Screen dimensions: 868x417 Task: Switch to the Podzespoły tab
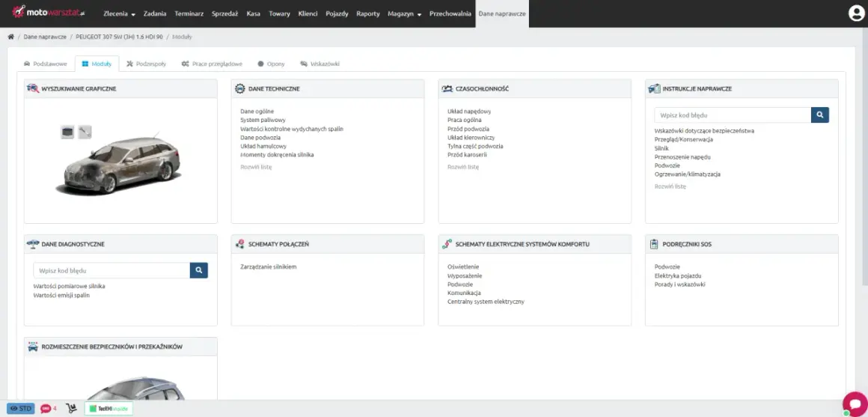pos(146,64)
